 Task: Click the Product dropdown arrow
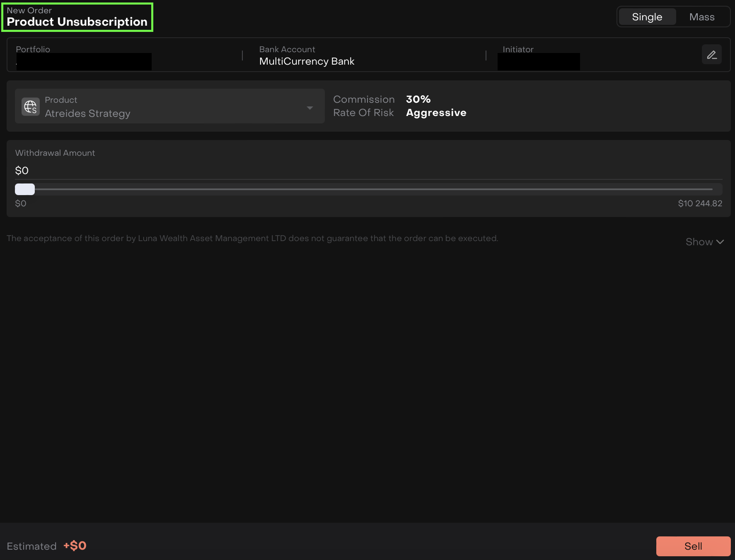pyautogui.click(x=309, y=108)
